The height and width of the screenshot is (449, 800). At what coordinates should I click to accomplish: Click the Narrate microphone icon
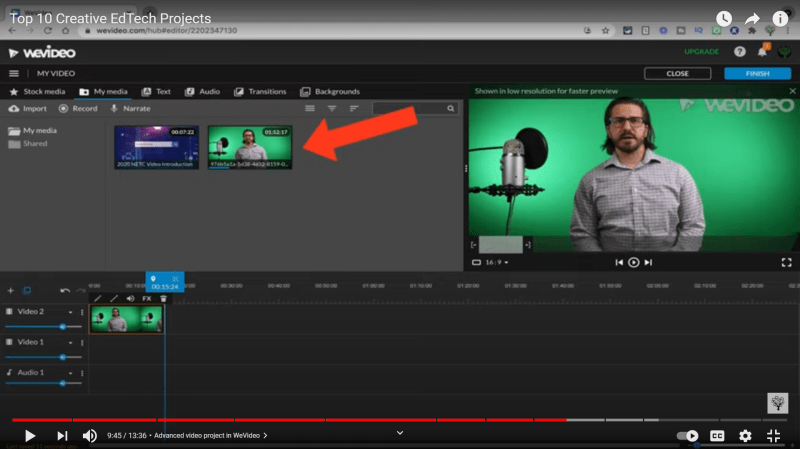(x=130, y=108)
